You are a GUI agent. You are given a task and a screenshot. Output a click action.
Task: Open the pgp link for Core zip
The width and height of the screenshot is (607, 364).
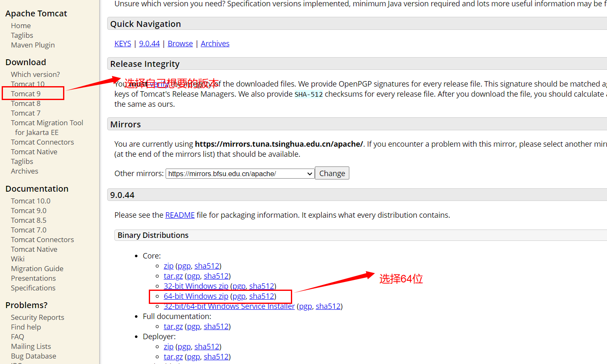point(184,266)
